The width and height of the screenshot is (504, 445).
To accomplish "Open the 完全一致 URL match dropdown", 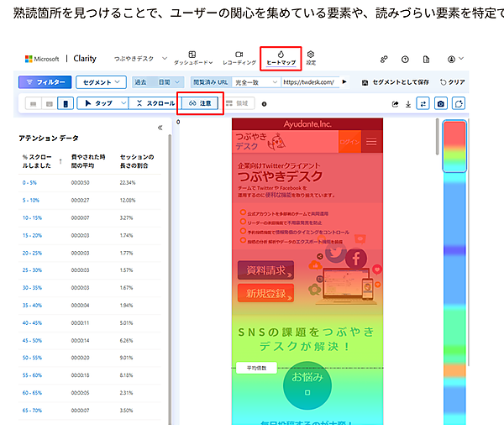I will [x=256, y=82].
